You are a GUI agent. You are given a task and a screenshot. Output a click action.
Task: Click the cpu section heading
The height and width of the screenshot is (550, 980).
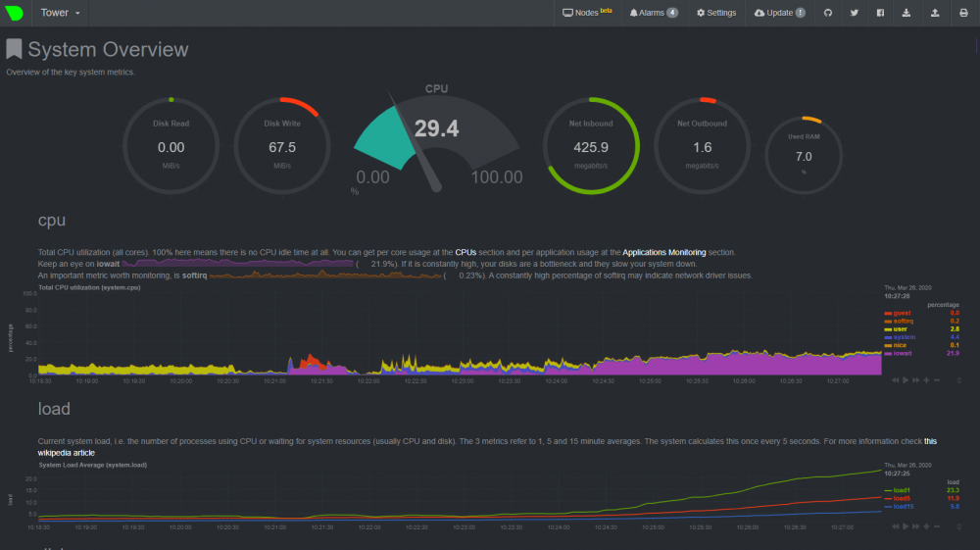click(51, 221)
